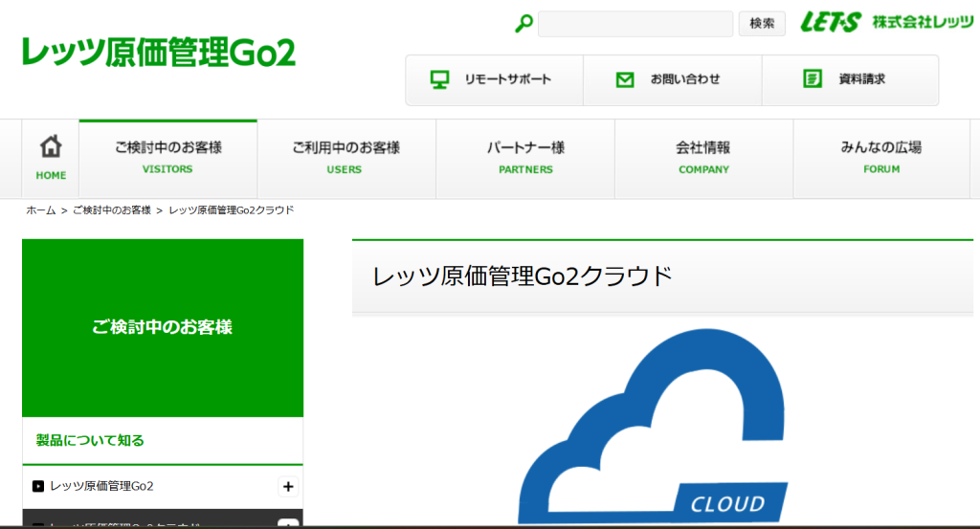Click the レッツ原価管理Go2 site logo
This screenshot has width=980, height=529.
point(158,53)
